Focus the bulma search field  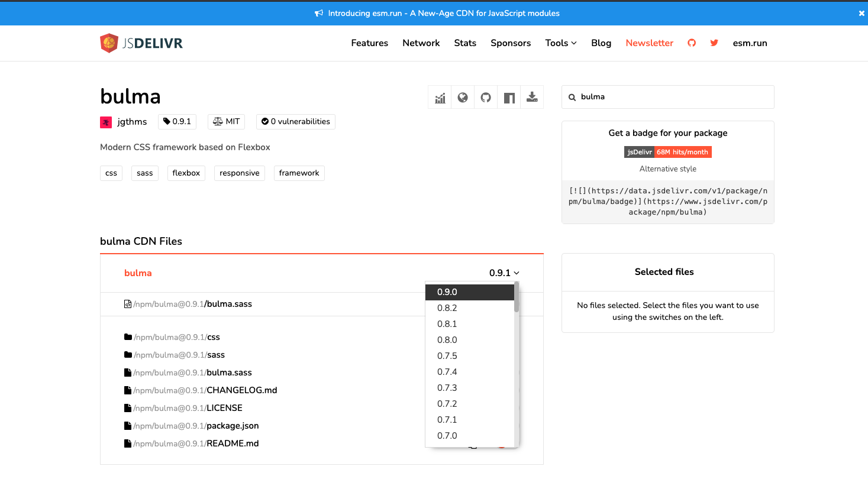coord(668,97)
